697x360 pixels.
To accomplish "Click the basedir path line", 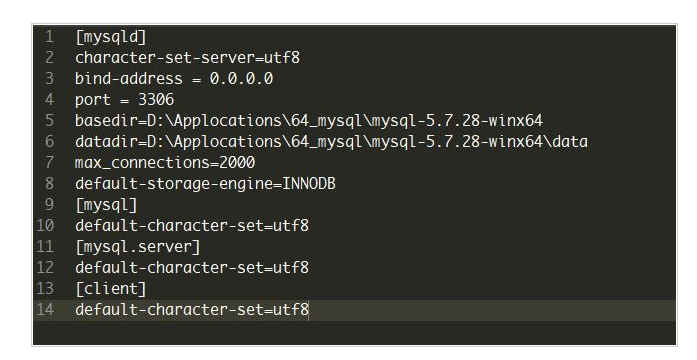I will click(x=308, y=121).
